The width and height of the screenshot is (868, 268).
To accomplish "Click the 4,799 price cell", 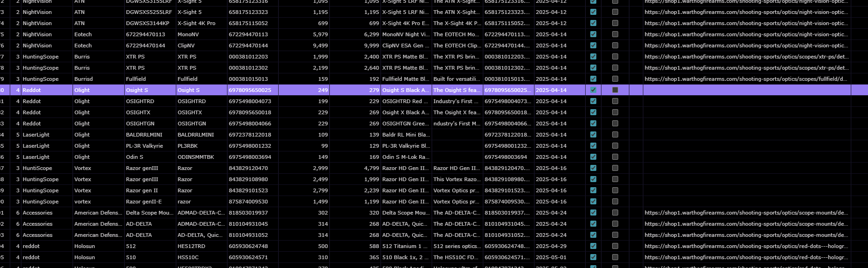I will pyautogui.click(x=355, y=168).
